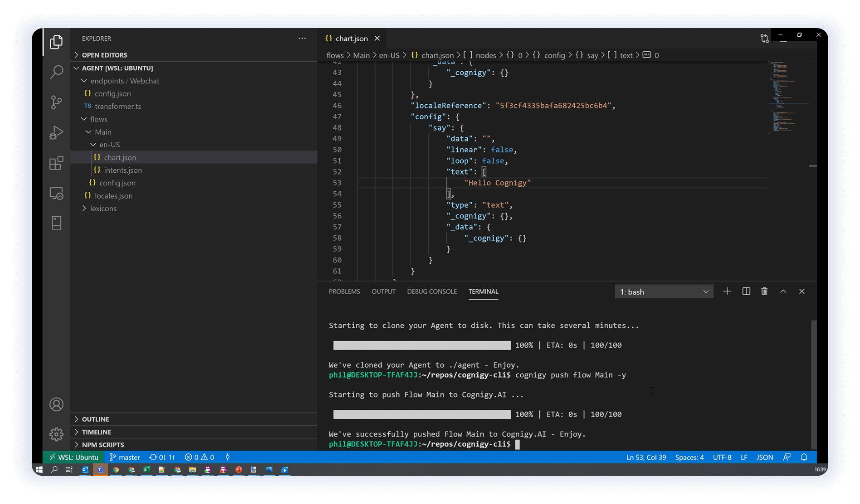Switch to the Output tab

click(x=383, y=291)
